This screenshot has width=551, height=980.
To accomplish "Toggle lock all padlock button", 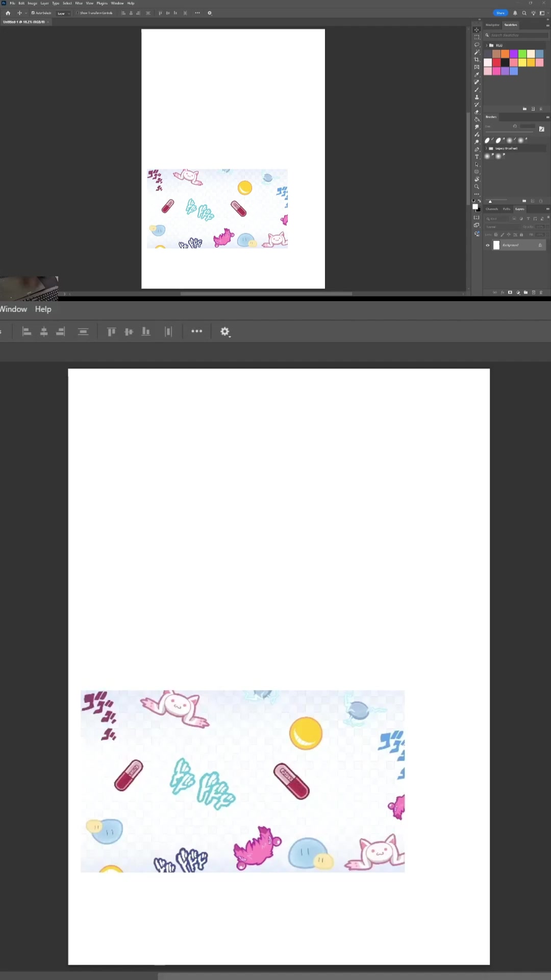I will click(x=521, y=235).
